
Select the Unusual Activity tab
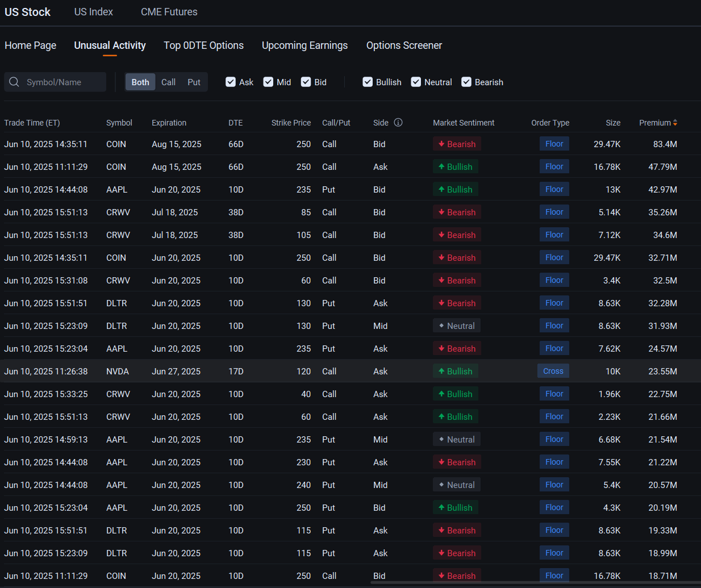coord(110,45)
